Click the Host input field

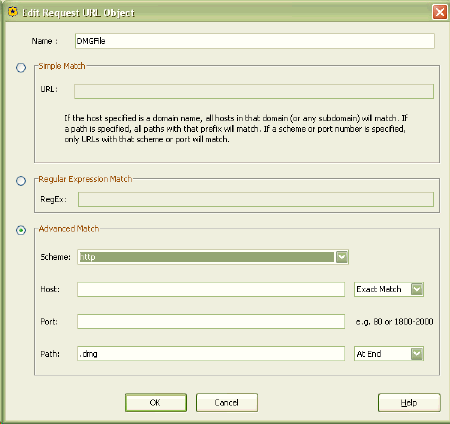coord(211,289)
